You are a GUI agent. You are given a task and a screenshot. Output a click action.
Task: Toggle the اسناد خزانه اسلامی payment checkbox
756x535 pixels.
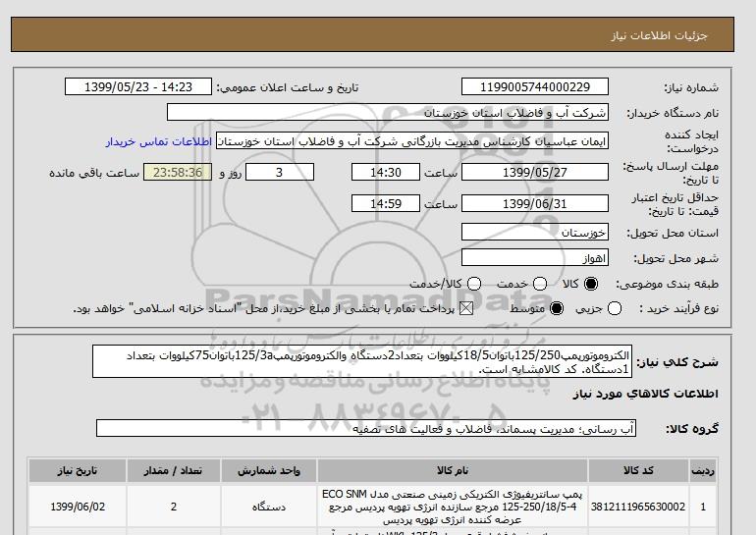pyautogui.click(x=466, y=308)
